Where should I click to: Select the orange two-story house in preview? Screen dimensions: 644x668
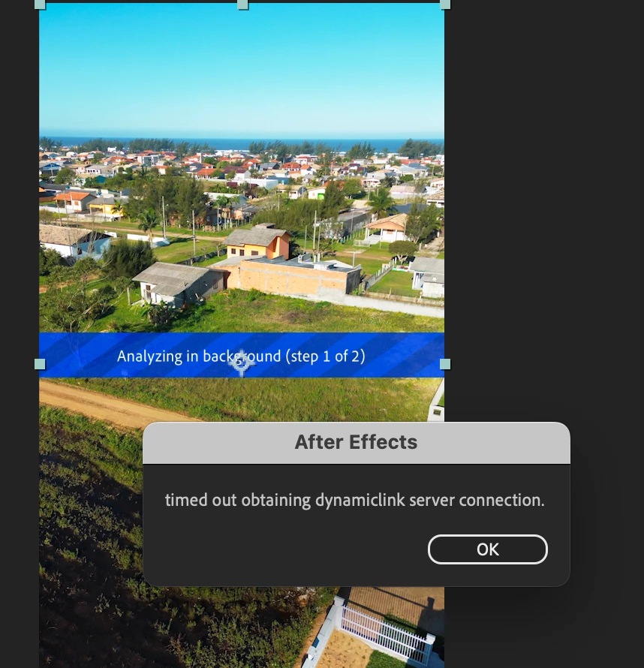coord(258,242)
